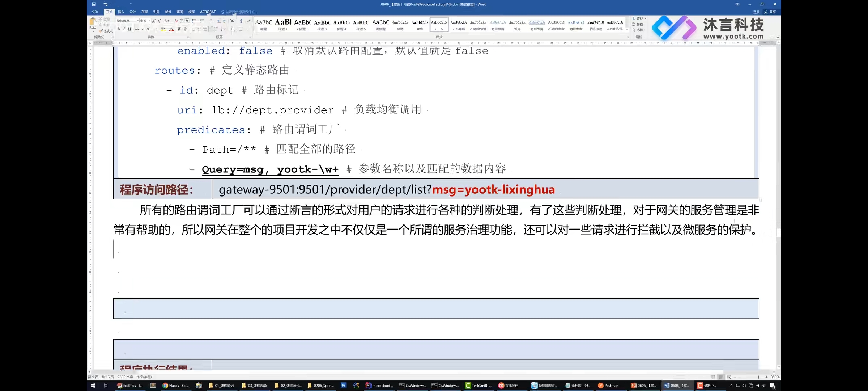
Task: Open the undo history dropdown arrow
Action: click(x=110, y=4)
